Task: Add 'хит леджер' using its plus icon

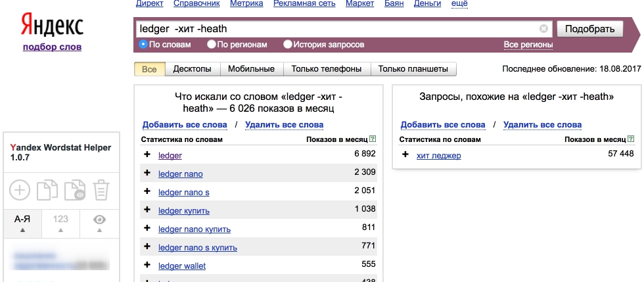Action: (405, 155)
